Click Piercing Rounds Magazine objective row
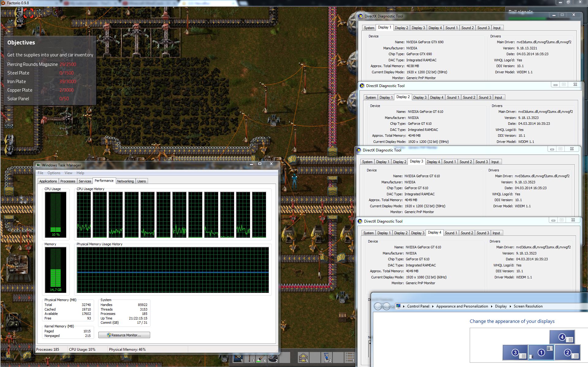The height and width of the screenshot is (367, 588). pos(42,64)
